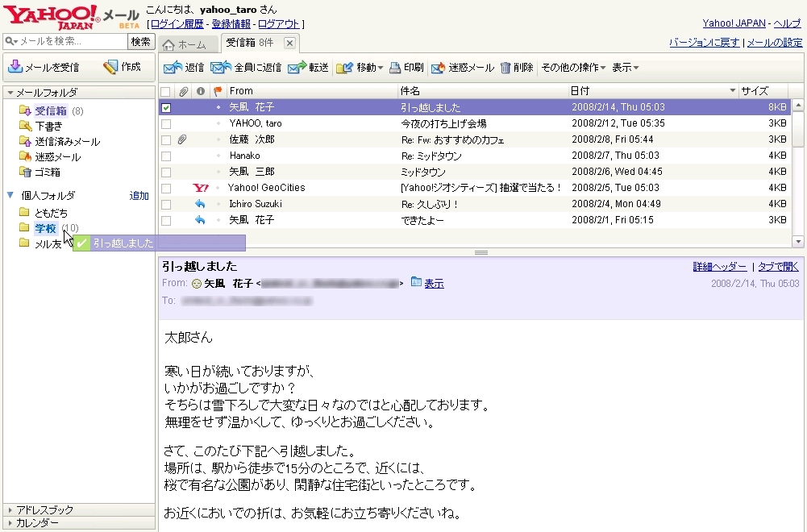Click the compose (作成) button
807x532 pixels.
pyautogui.click(x=122, y=67)
